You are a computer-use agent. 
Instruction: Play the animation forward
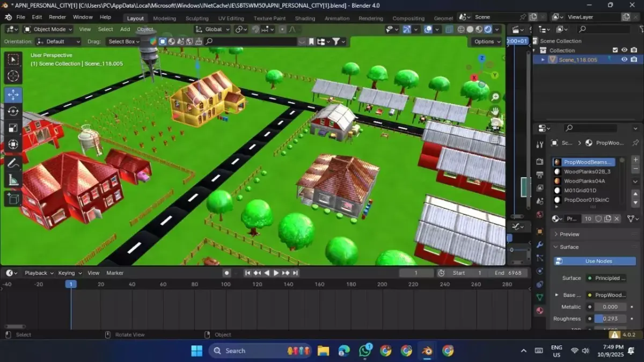[276, 273]
